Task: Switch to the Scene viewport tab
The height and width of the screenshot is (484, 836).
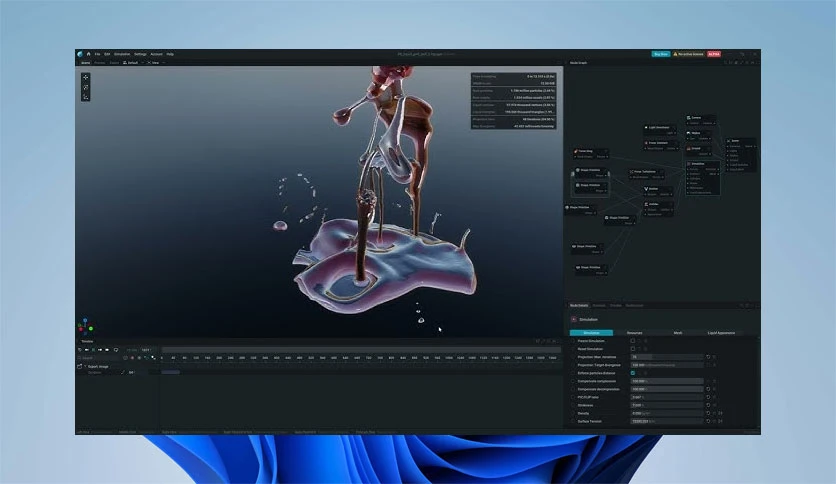Action: 85,62
